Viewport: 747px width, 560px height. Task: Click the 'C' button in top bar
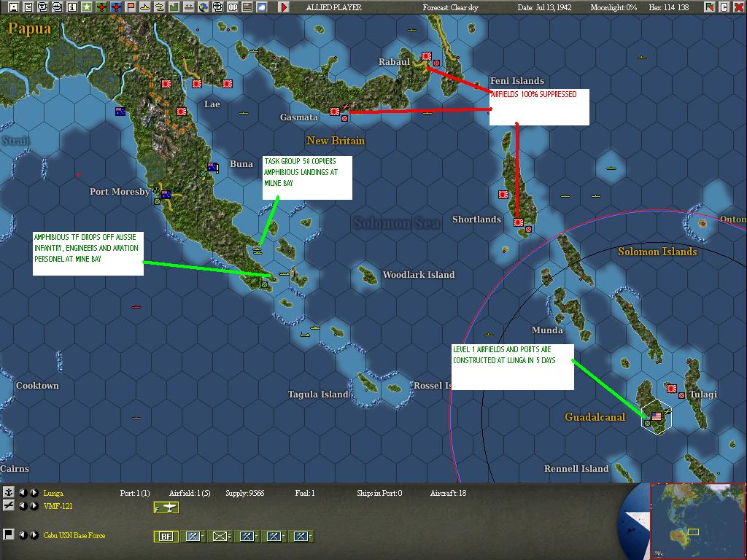724,7
